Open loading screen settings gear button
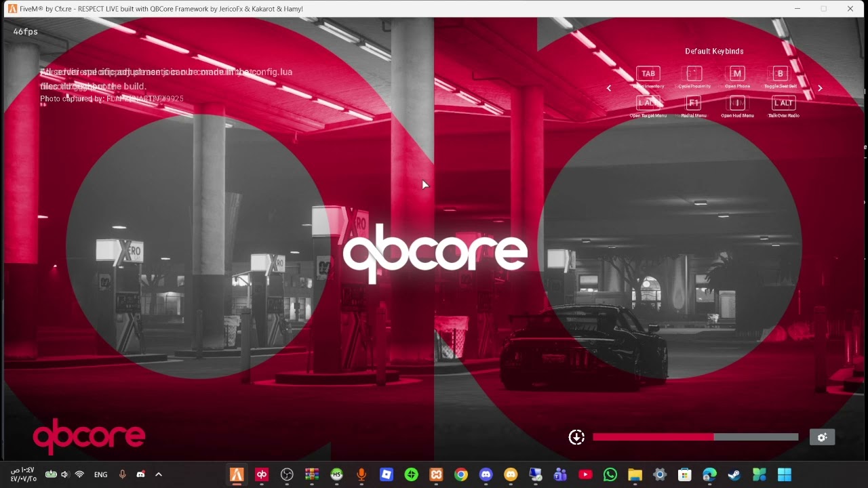 click(x=822, y=437)
